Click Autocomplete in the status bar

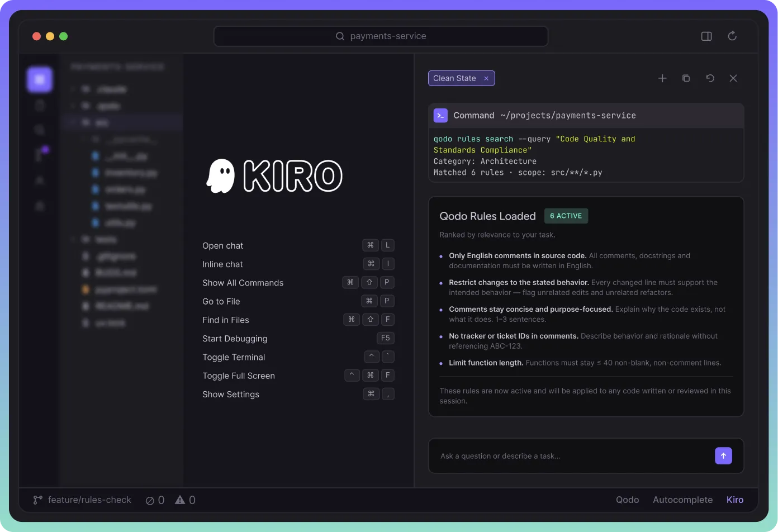click(682, 500)
